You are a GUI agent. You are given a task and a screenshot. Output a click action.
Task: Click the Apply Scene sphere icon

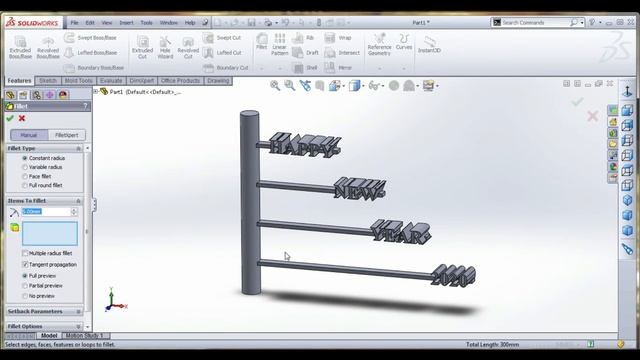pyautogui.click(x=409, y=86)
